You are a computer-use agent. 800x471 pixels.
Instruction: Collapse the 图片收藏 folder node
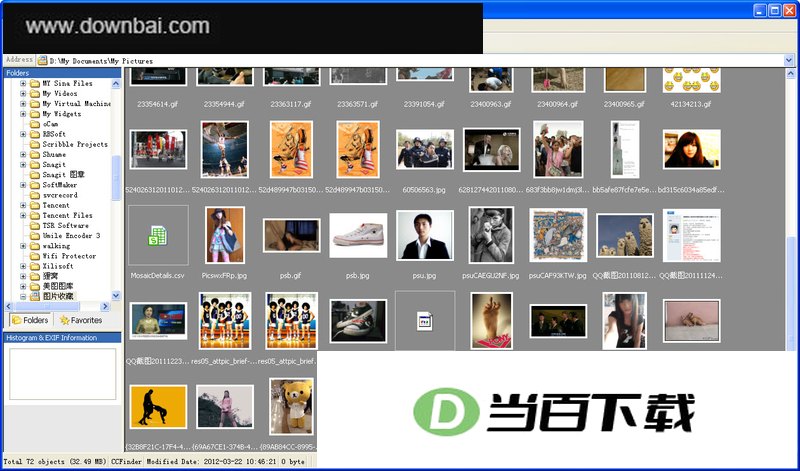pos(23,296)
